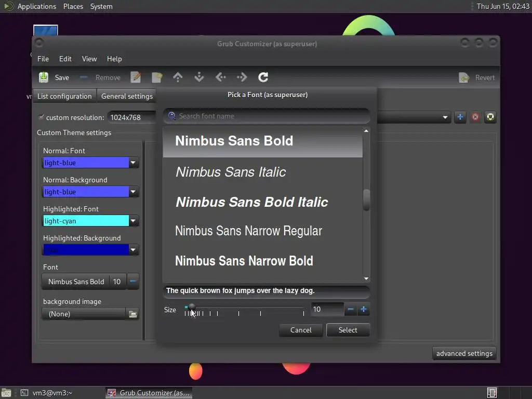
Task: Open the theme selection dropdown arrow
Action: (445, 117)
